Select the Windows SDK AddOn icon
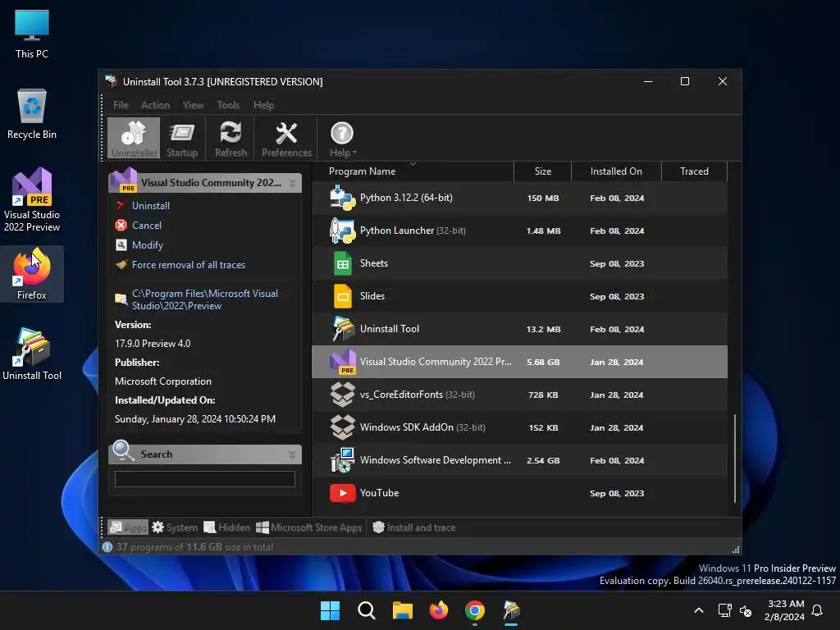 (x=342, y=427)
